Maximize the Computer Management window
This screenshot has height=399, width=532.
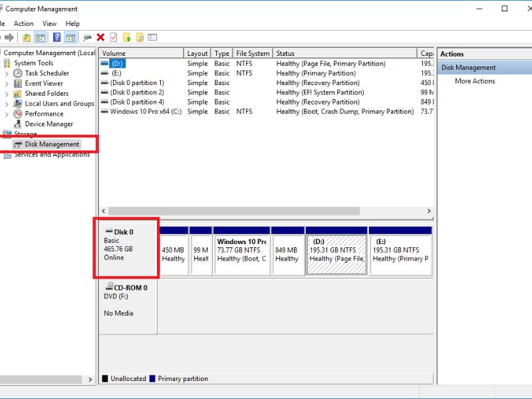[505, 9]
